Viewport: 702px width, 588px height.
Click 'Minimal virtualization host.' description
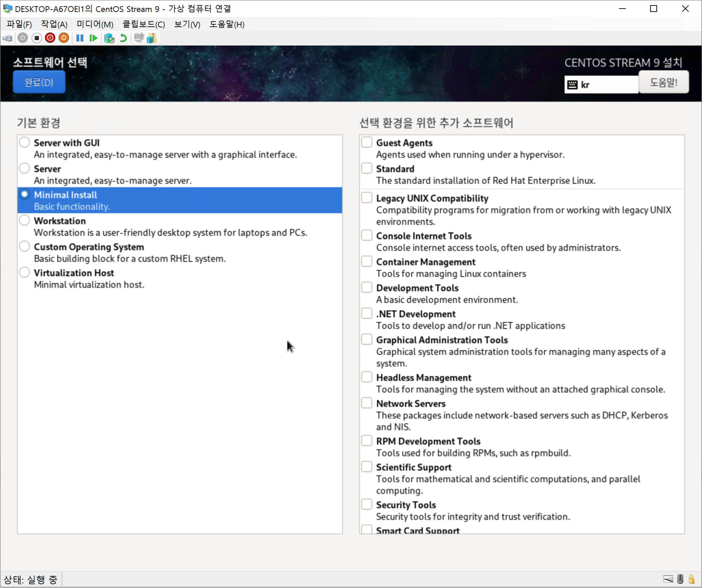pyautogui.click(x=89, y=285)
